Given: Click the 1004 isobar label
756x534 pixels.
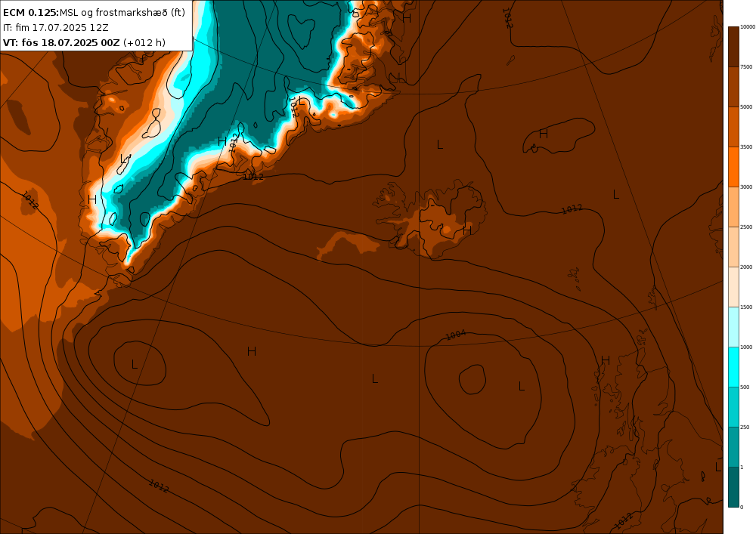Looking at the screenshot, I should click(456, 335).
